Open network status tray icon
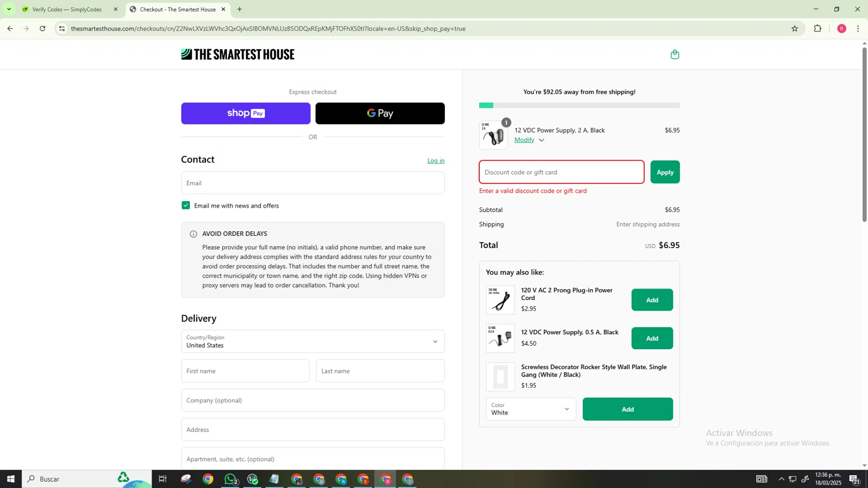Image resolution: width=868 pixels, height=488 pixels. point(793,479)
